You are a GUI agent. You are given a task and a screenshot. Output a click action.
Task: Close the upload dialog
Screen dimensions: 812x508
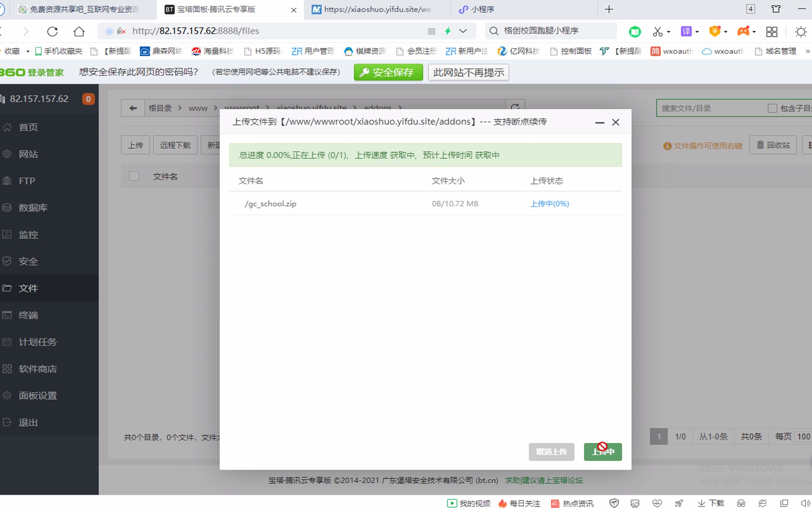(x=615, y=122)
